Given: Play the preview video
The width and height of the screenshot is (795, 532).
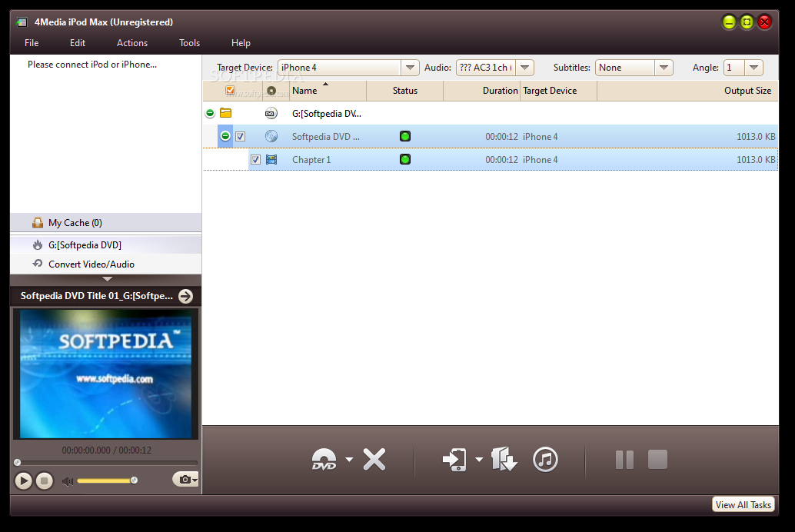Looking at the screenshot, I should coord(24,480).
